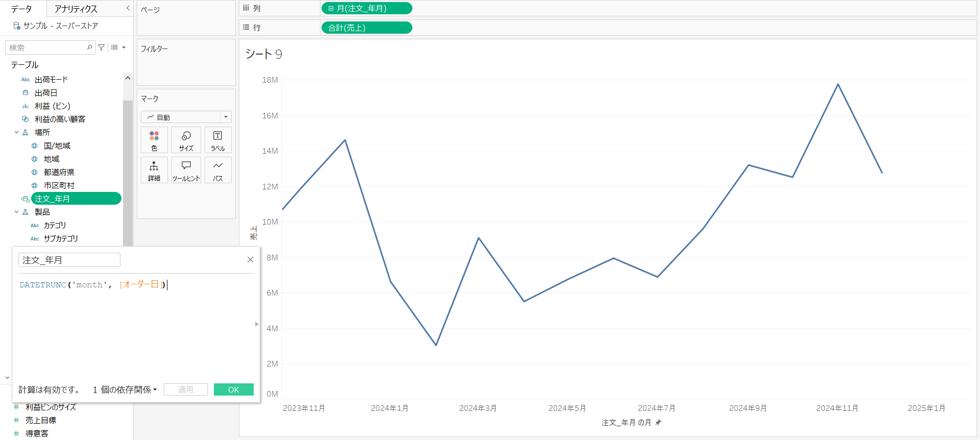Switch to the データ tab

tap(21, 9)
